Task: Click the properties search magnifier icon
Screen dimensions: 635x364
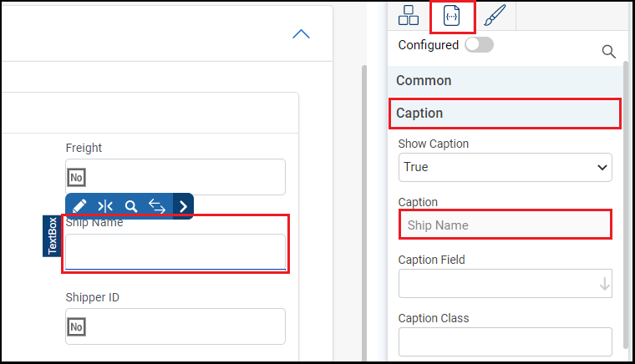Action: pos(608,52)
